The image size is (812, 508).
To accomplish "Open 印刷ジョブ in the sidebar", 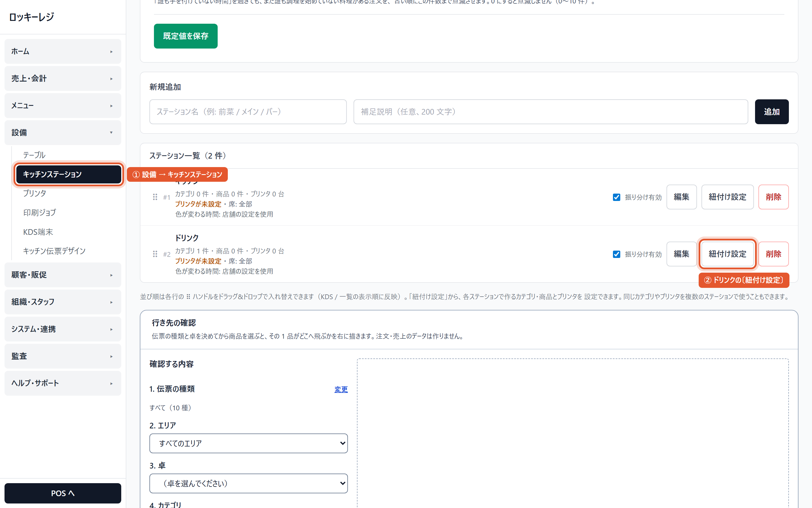I will click(69, 213).
